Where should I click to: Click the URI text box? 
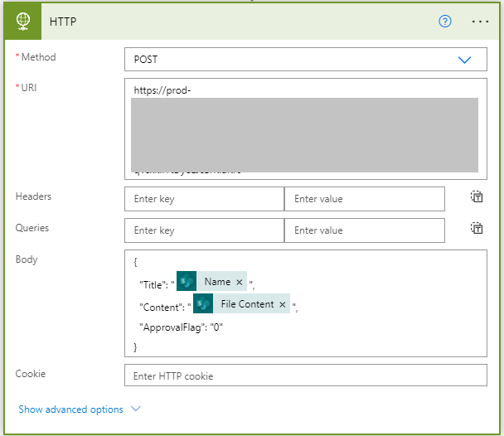tap(306, 128)
